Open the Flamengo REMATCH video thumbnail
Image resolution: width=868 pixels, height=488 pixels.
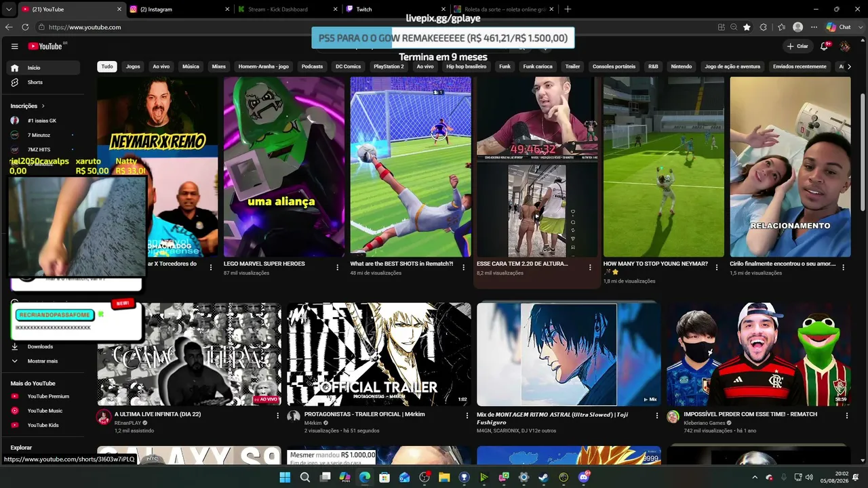click(x=758, y=354)
